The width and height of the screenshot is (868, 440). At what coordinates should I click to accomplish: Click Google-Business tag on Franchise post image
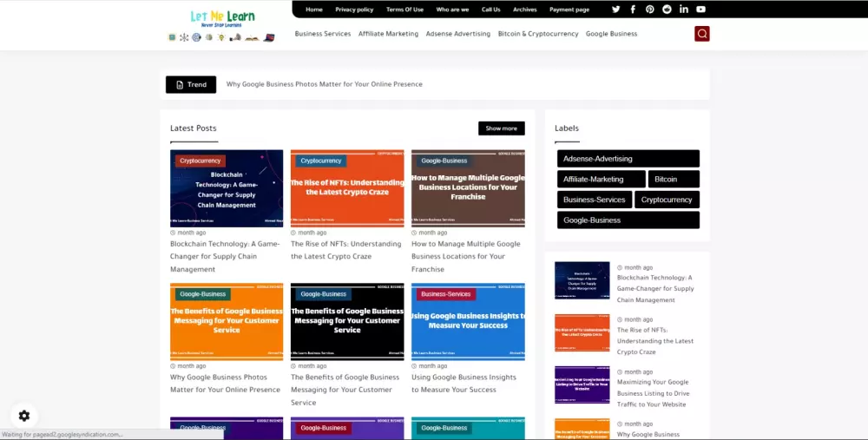(444, 161)
